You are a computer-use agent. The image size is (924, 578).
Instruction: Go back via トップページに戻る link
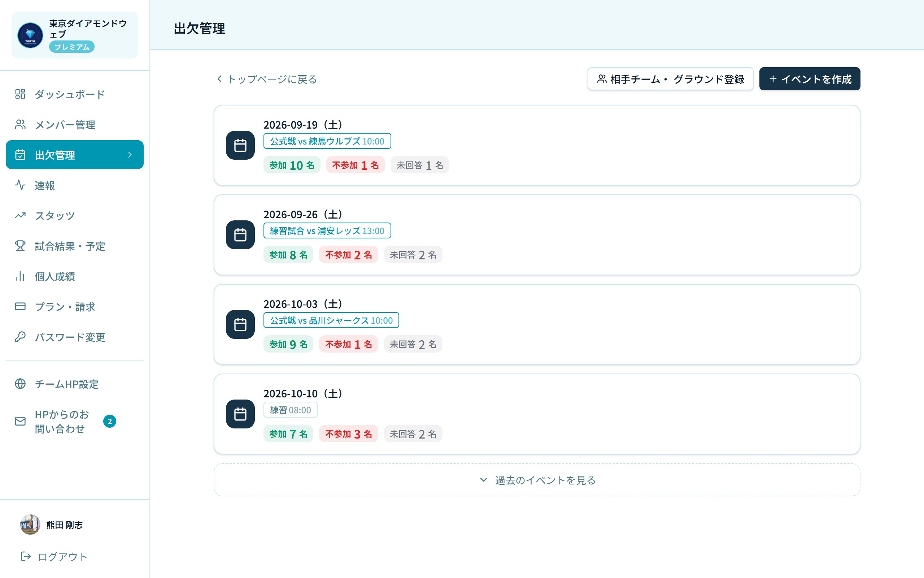coord(266,79)
